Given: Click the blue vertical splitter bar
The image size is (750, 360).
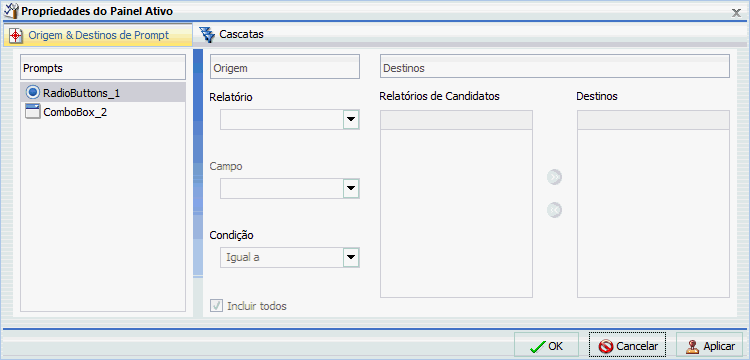Looking at the screenshot, I should (198, 163).
